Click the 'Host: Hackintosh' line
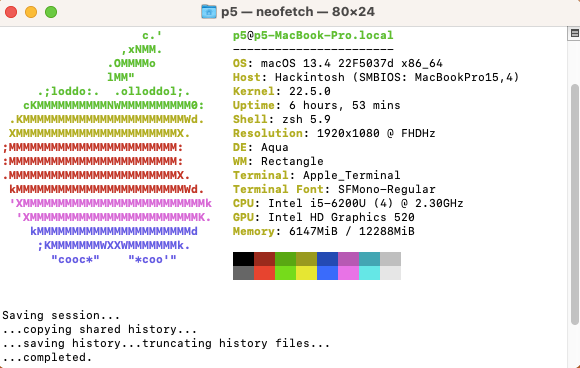 (376, 77)
